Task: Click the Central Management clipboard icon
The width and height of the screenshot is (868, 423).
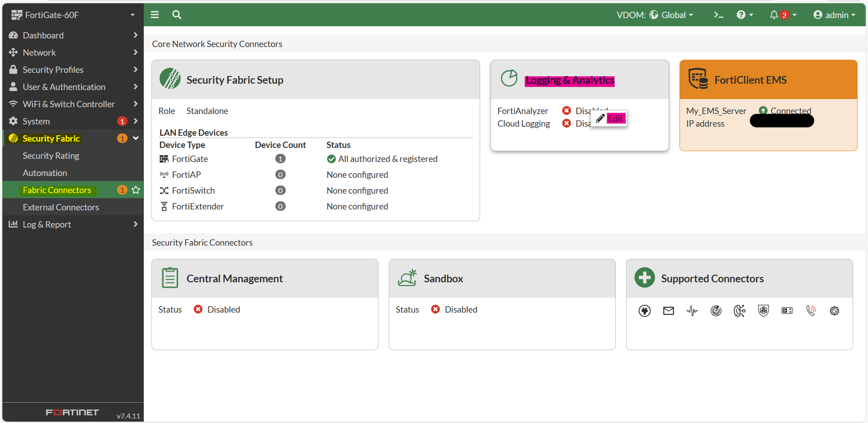Action: click(170, 278)
